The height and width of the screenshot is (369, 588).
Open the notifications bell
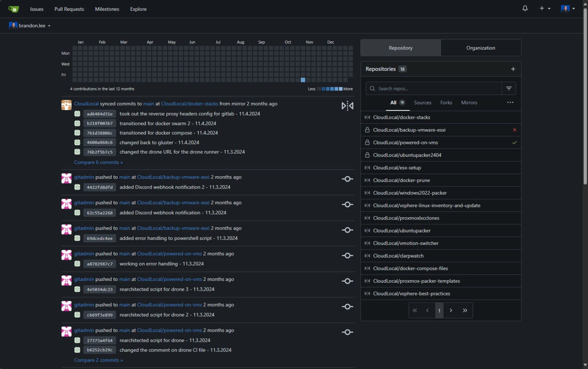tap(525, 8)
